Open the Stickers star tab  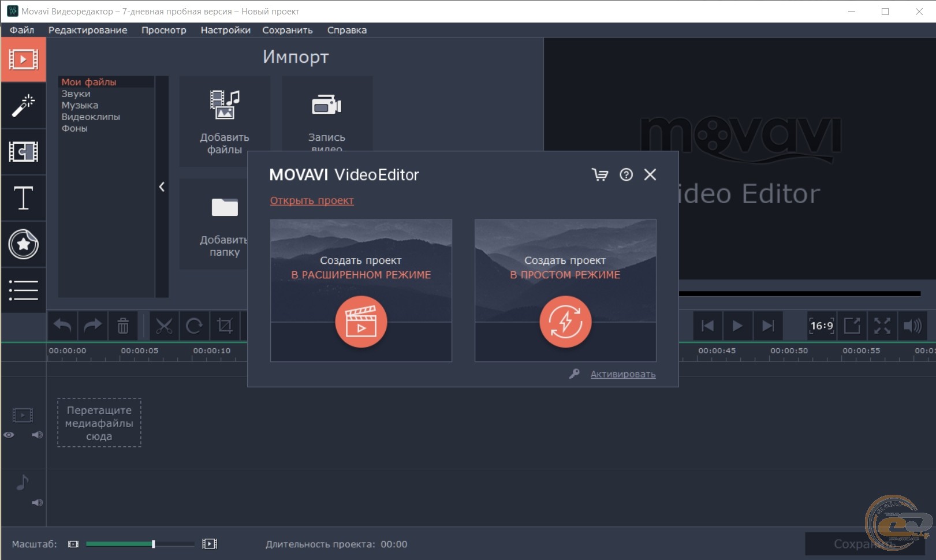(x=23, y=244)
